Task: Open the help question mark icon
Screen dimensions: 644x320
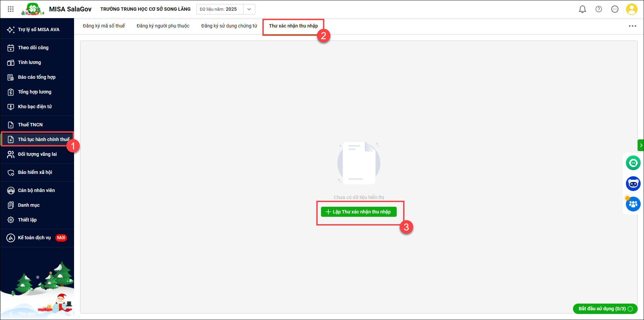Action: point(598,9)
